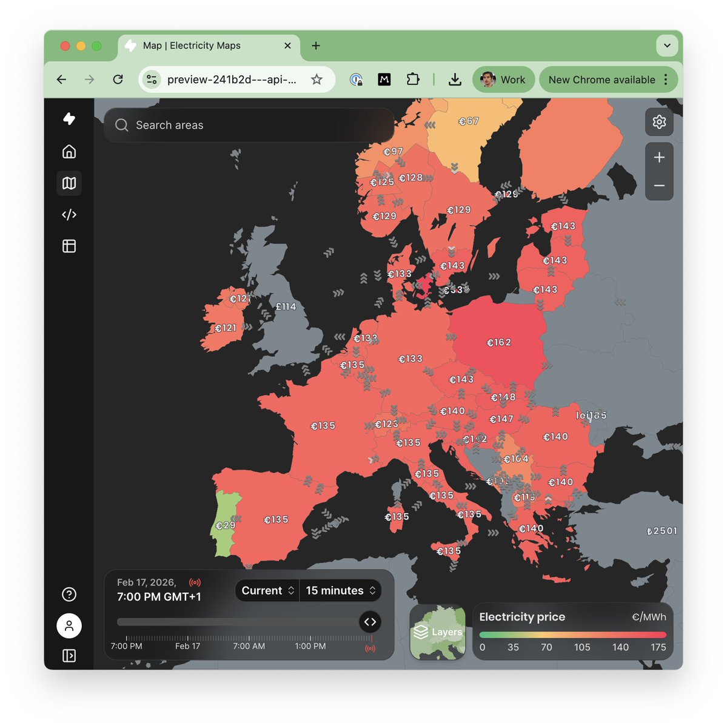Open the Work profile button

click(x=503, y=79)
